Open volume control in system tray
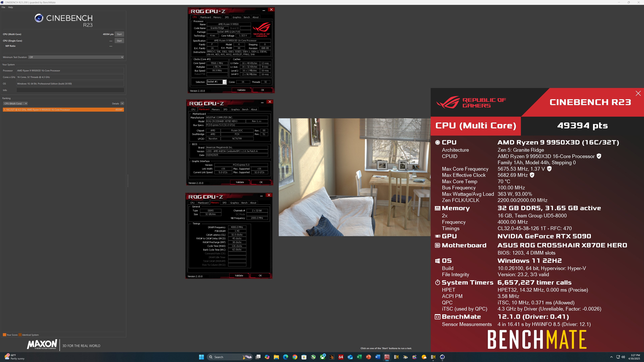Screen dimensions: 644x362 pos(623,357)
